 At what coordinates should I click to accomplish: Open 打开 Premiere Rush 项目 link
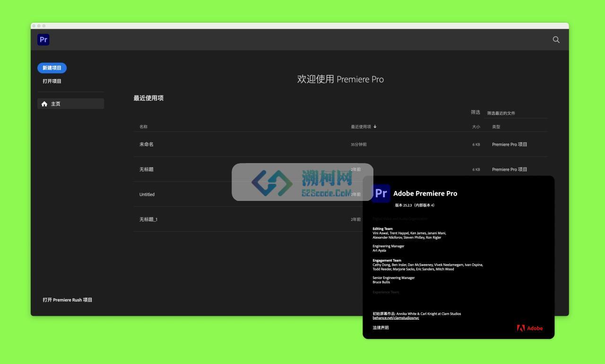coord(68,300)
